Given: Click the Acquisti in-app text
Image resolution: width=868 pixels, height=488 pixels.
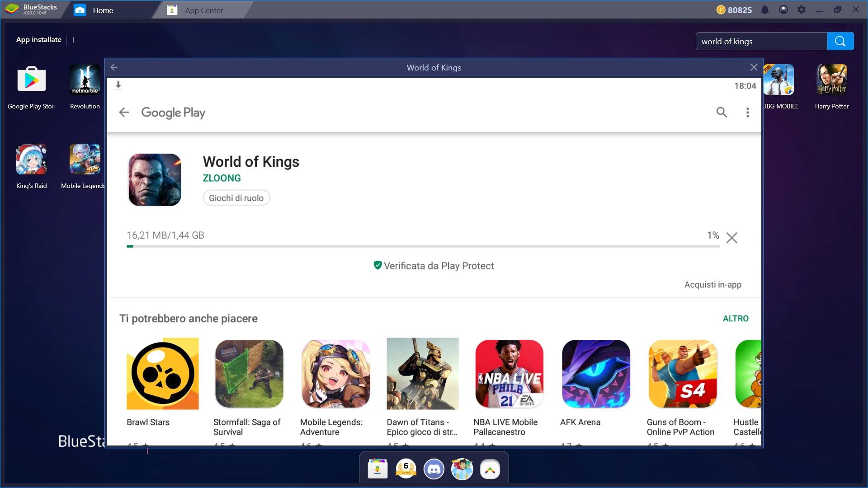Looking at the screenshot, I should (712, 285).
